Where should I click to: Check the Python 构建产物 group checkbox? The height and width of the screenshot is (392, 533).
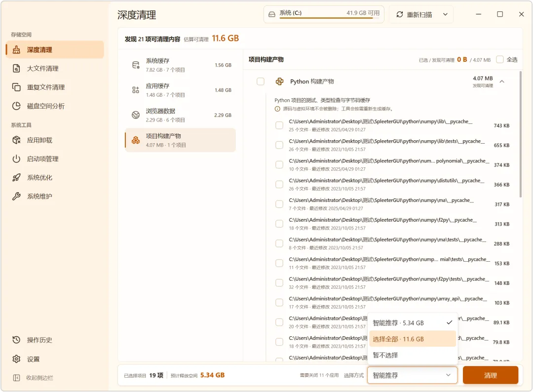[x=261, y=81]
